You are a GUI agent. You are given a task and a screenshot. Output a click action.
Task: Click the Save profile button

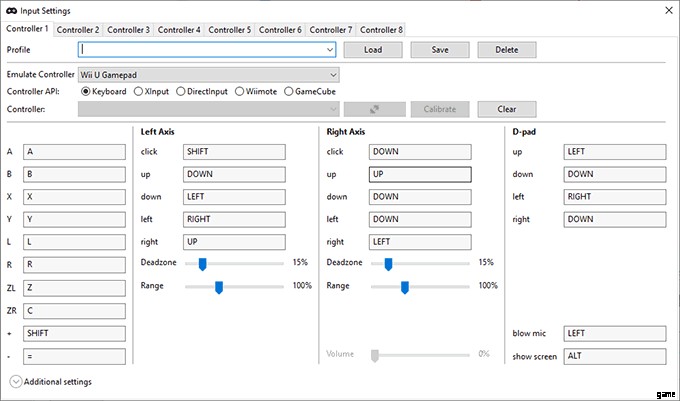(440, 50)
